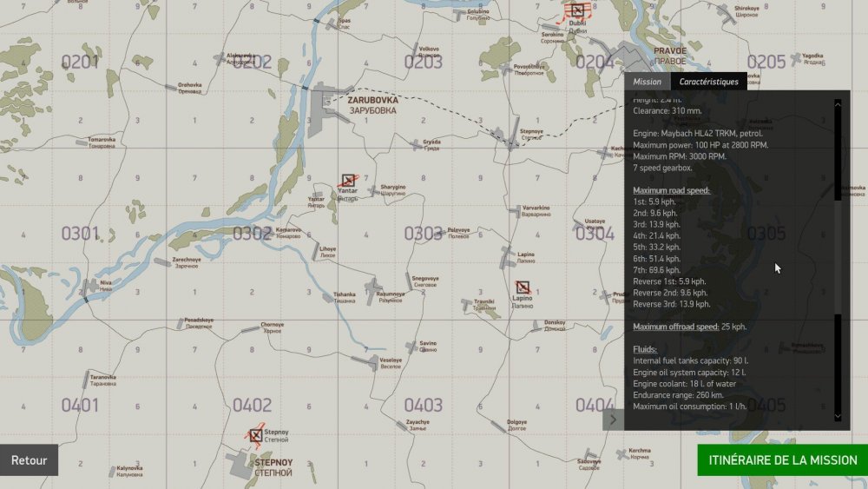Image resolution: width=868 pixels, height=489 pixels.
Task: Click the scrollbar down arrow in panel
Action: point(838,416)
